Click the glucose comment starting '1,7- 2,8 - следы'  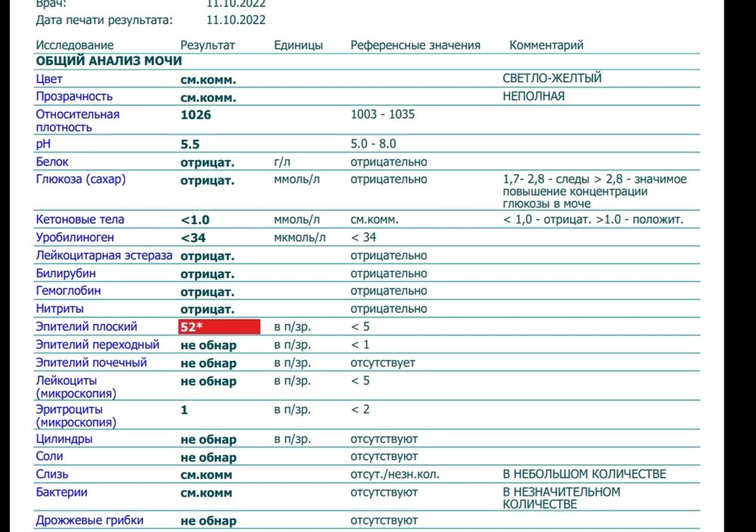tap(595, 191)
